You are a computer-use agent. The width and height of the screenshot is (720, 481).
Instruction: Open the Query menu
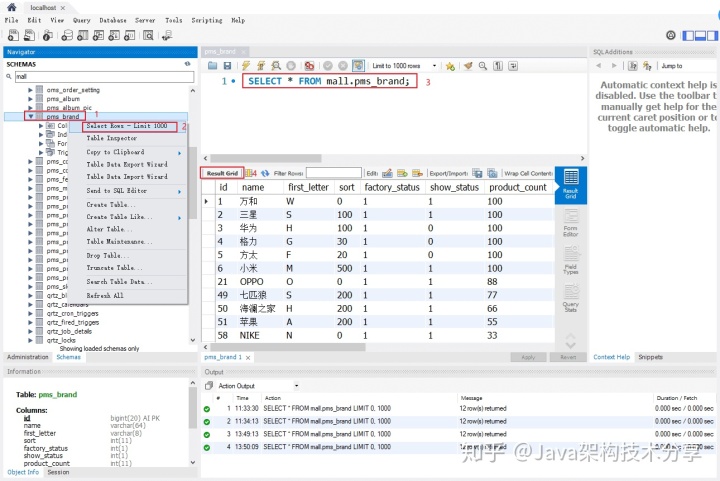[x=81, y=20]
